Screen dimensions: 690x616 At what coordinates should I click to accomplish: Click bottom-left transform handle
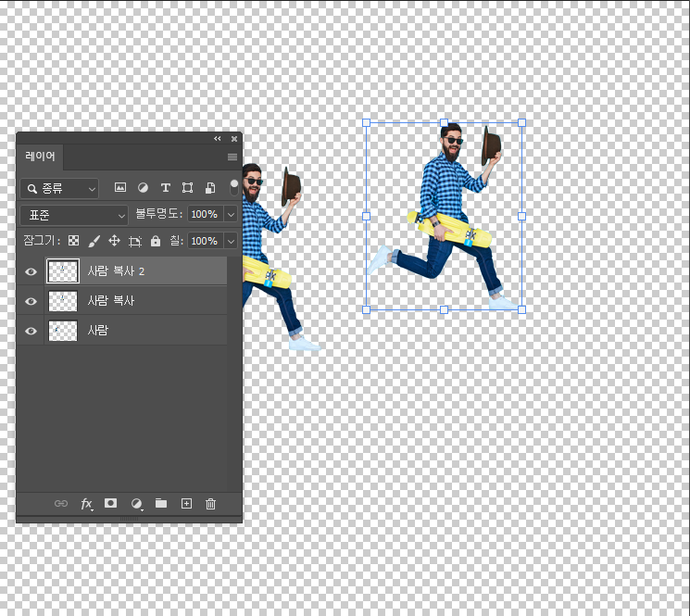pyautogui.click(x=366, y=309)
